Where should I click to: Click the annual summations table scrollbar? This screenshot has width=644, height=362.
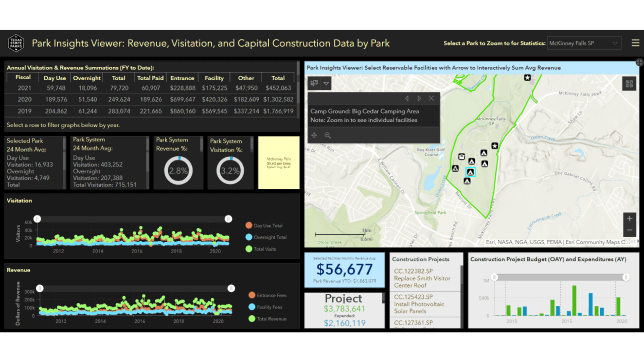coord(298,90)
